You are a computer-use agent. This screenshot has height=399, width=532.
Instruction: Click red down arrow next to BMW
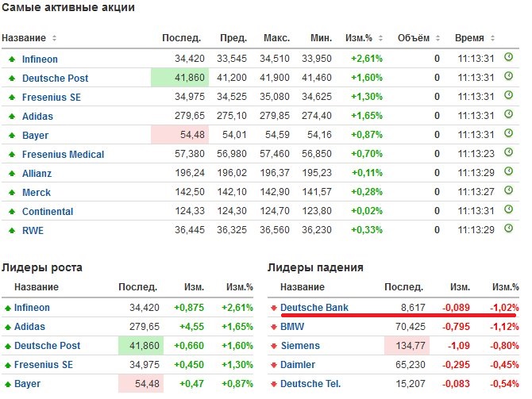pyautogui.click(x=274, y=327)
